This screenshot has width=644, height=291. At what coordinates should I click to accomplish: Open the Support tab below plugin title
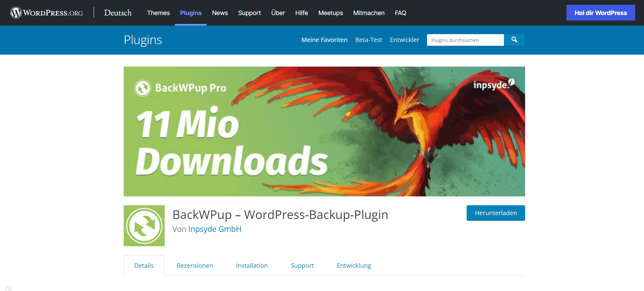pos(302,266)
